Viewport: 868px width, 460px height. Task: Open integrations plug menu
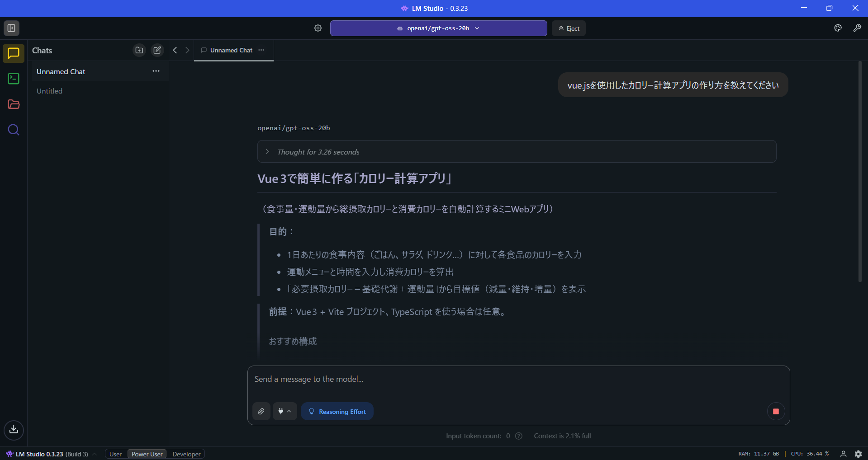pos(285,411)
